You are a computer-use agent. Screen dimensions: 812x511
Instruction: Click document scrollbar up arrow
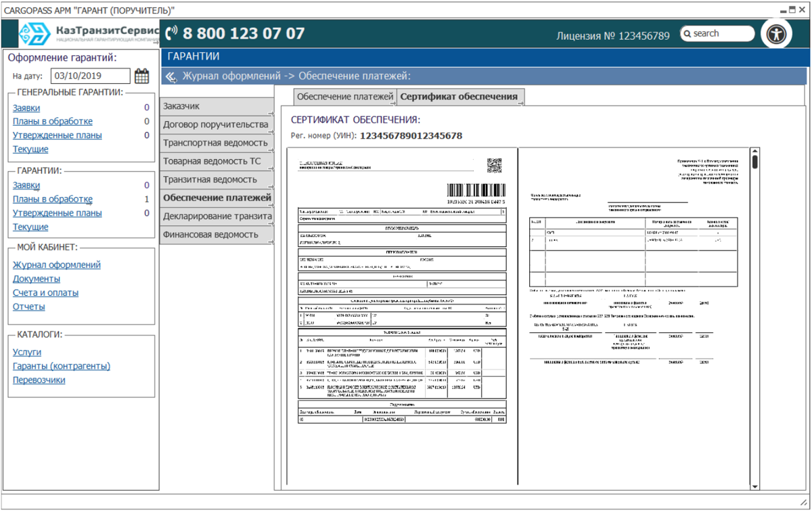[755, 152]
